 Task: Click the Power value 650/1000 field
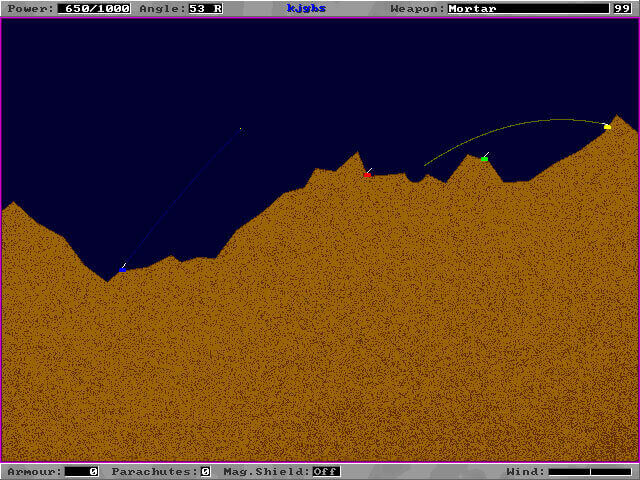[x=94, y=8]
